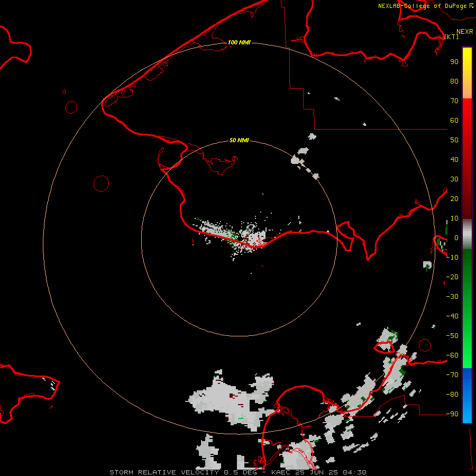Pick the bright green color bar segment

click(x=467, y=360)
